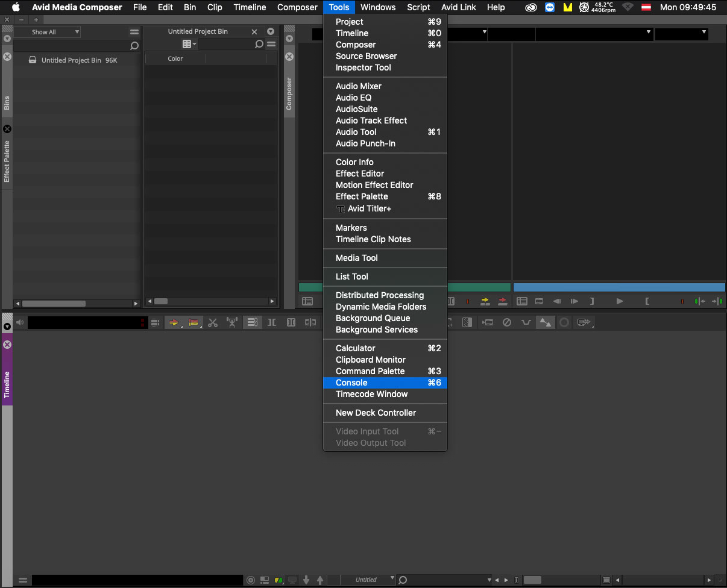The width and height of the screenshot is (727, 588).
Task: Click the Go to Out green marker icon
Action: coord(717,301)
